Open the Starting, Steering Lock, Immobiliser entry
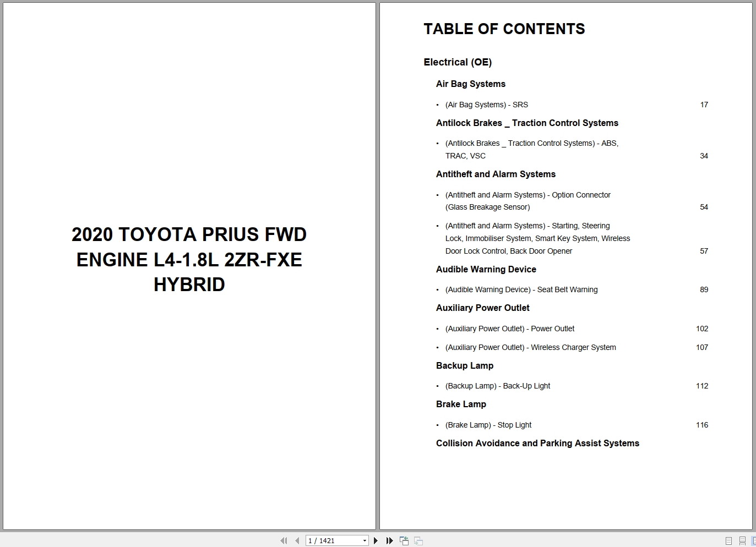The image size is (756, 547). 537,238
